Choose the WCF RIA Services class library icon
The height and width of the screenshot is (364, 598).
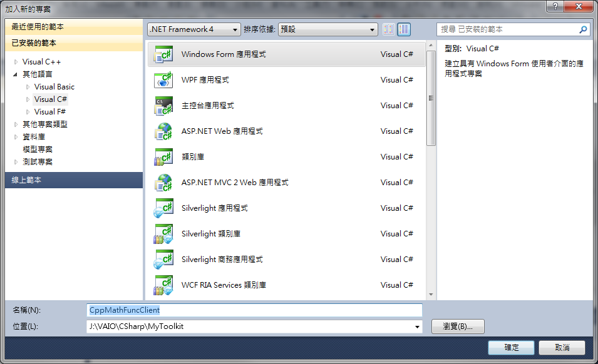163,285
